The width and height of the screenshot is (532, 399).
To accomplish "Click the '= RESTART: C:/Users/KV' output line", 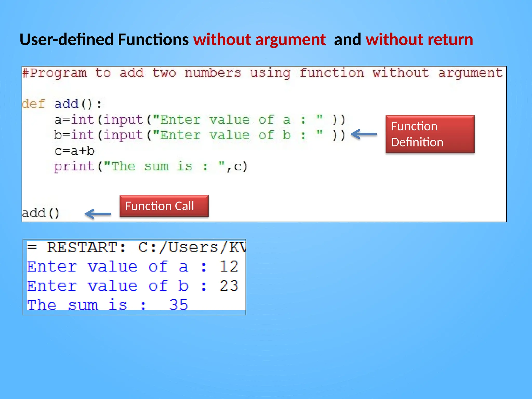I will [x=136, y=247].
